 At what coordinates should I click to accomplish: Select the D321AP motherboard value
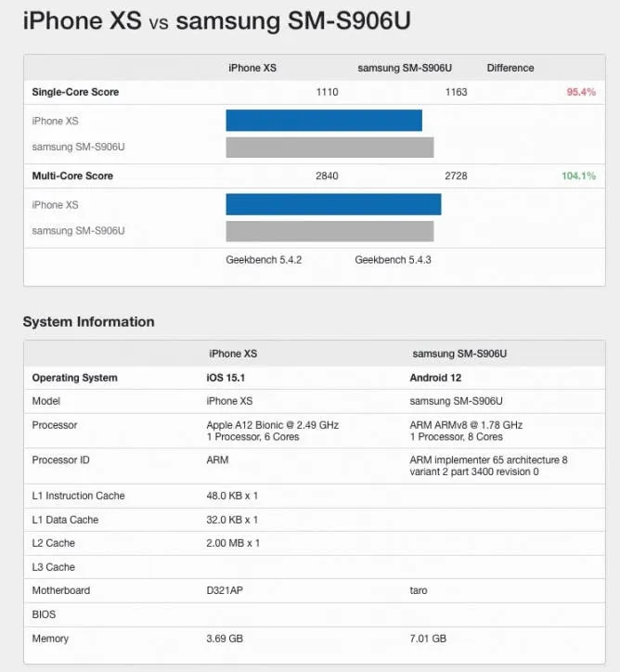tap(225, 590)
